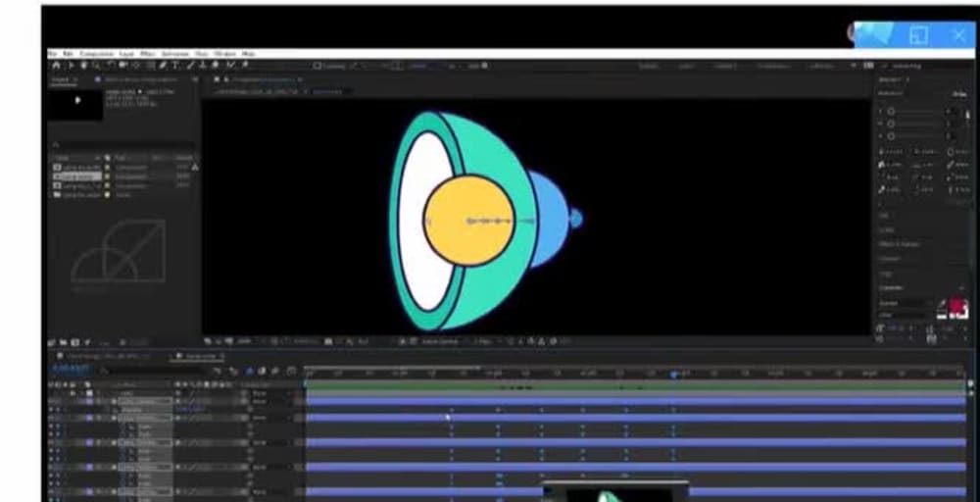The height and width of the screenshot is (502, 980).
Task: Toggle the Snapping checkbox
Action: (x=317, y=66)
